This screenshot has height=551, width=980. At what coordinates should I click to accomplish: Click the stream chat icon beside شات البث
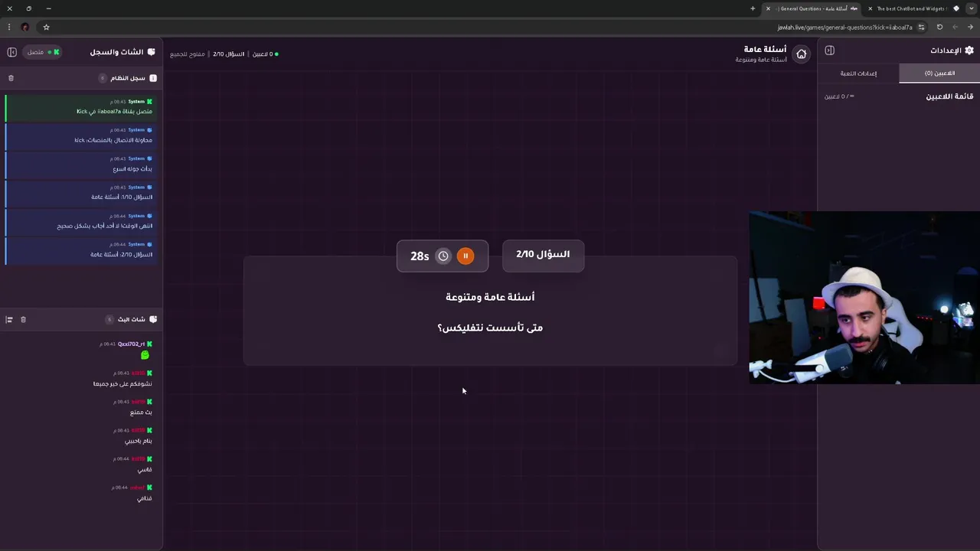click(153, 319)
